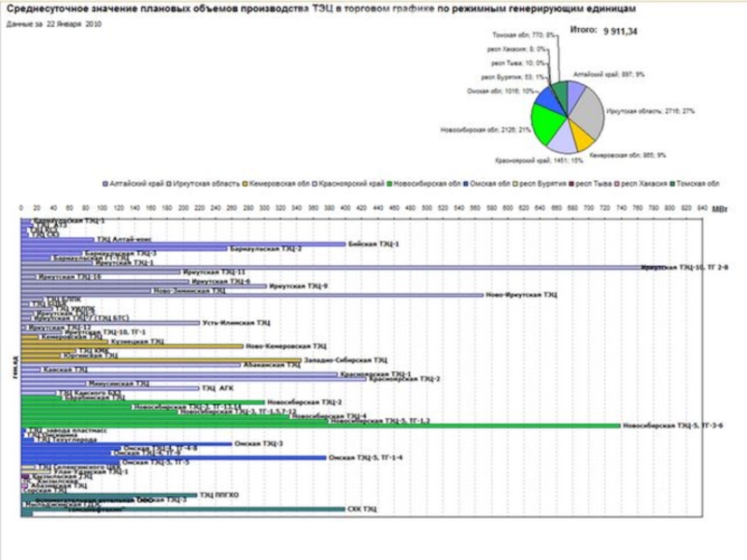This screenshot has height=560, width=747.
Task: Click the Омская ТЭЦ-3 bar label
Action: point(259,444)
